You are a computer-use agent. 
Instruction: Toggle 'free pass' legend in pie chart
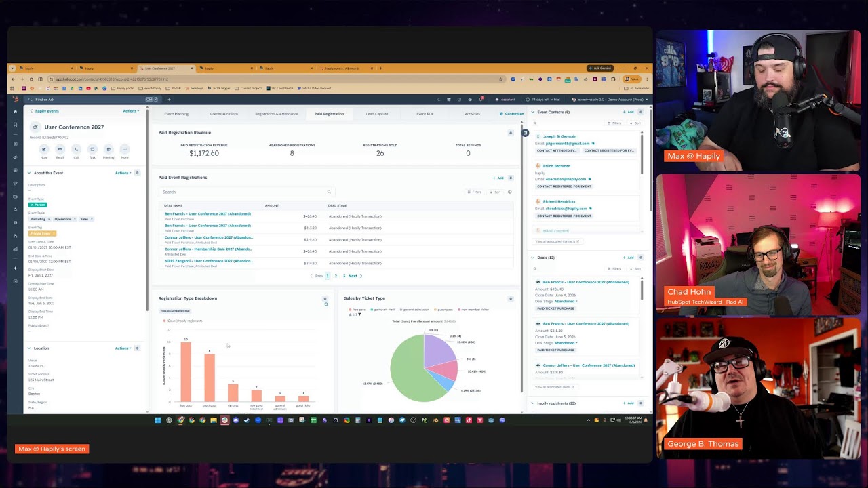[357, 310]
